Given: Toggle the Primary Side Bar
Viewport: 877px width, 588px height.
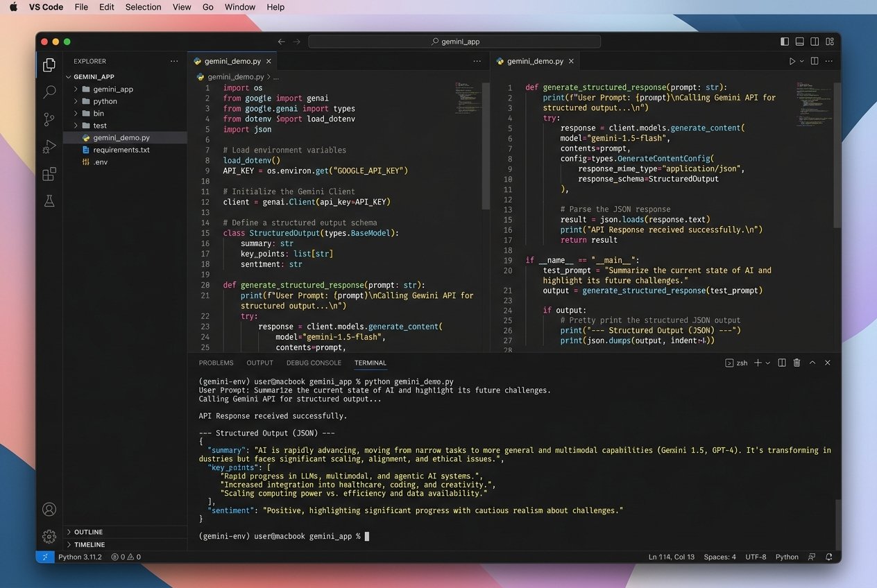Looking at the screenshot, I should coord(785,42).
